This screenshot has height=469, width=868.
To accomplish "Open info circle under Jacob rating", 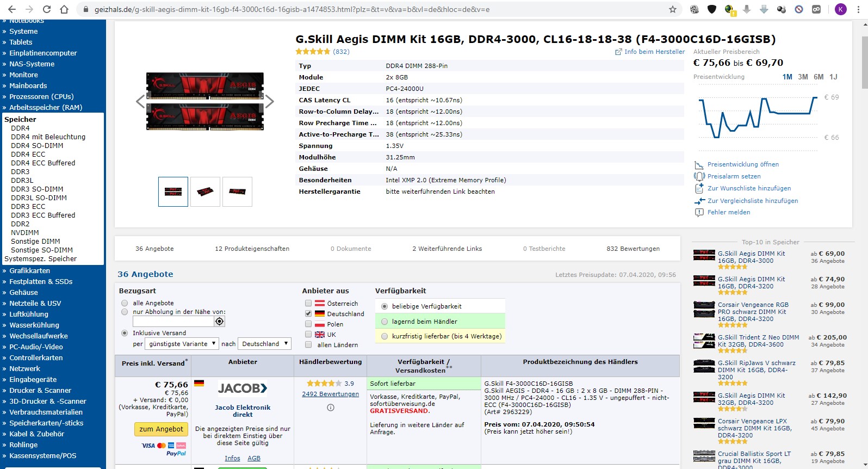I will 330,408.
